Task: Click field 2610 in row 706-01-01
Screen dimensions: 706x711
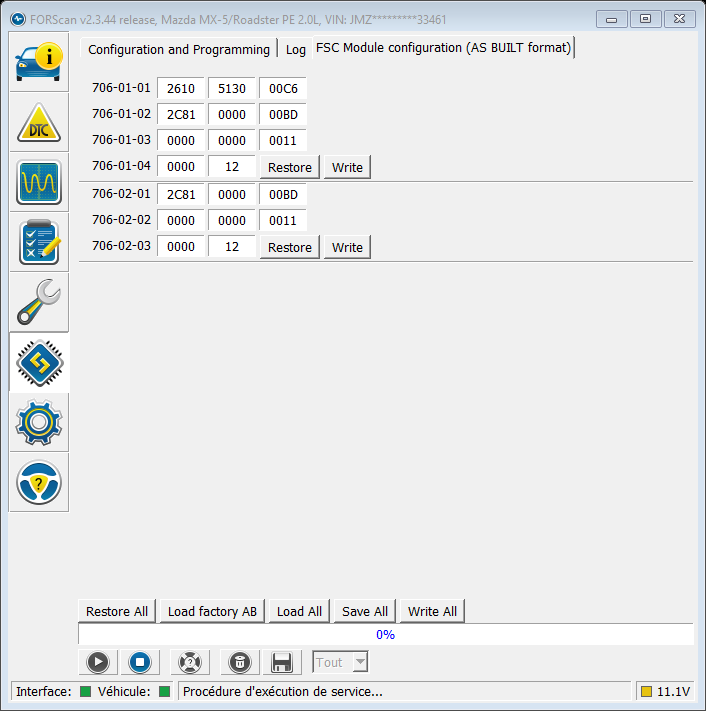Action: (x=181, y=88)
